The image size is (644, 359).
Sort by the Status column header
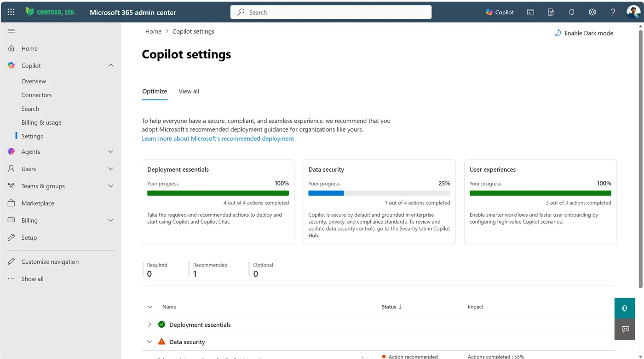(x=391, y=307)
